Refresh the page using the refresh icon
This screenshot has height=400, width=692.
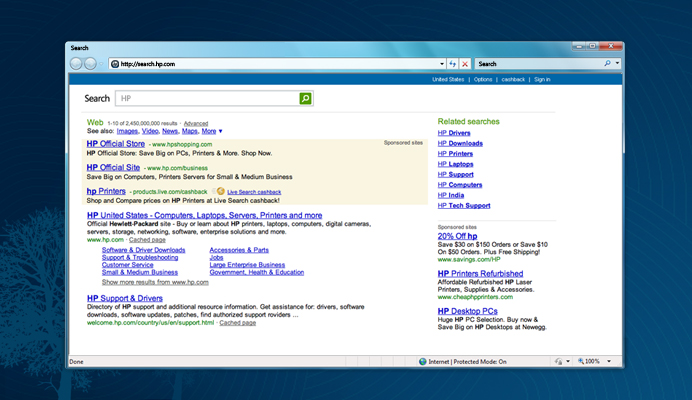(x=452, y=64)
